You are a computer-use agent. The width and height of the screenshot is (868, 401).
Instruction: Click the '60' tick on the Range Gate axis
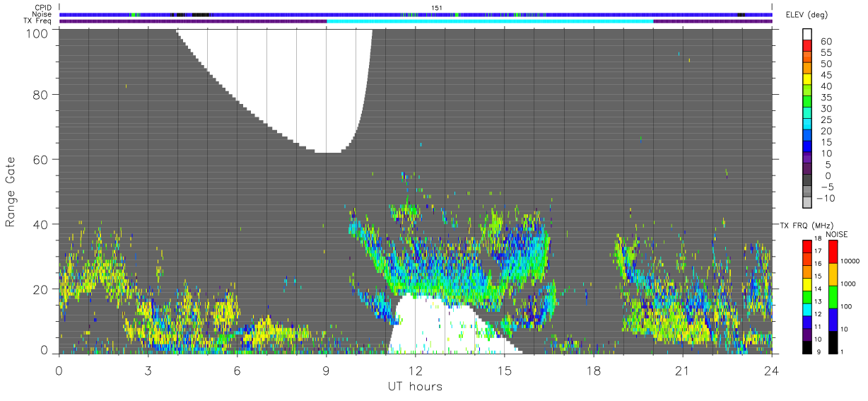point(41,159)
